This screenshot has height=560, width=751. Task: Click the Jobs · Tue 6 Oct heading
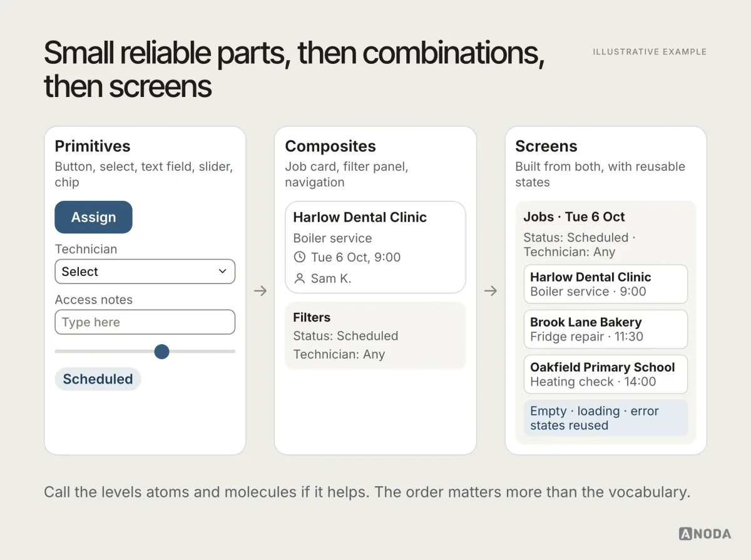(x=574, y=217)
